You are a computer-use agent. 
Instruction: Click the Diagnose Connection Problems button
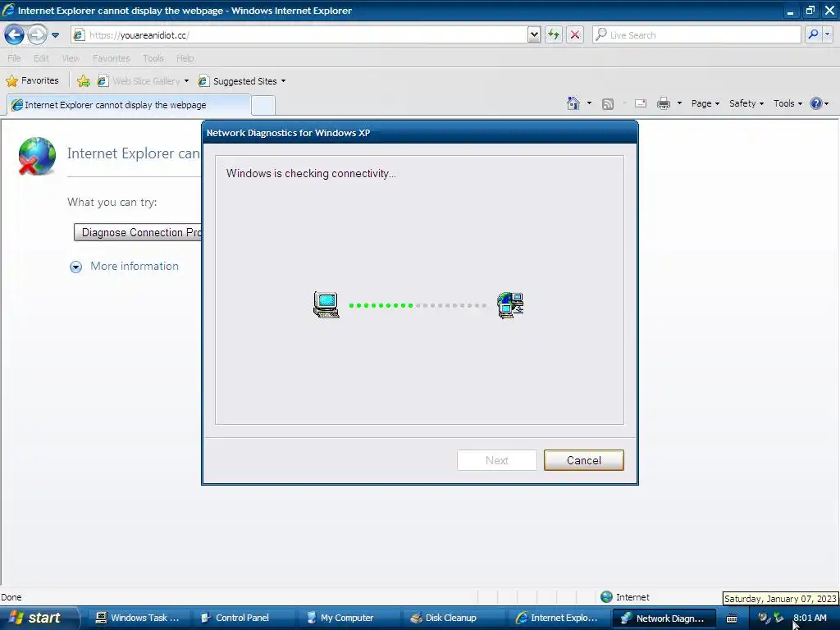pyautogui.click(x=138, y=232)
